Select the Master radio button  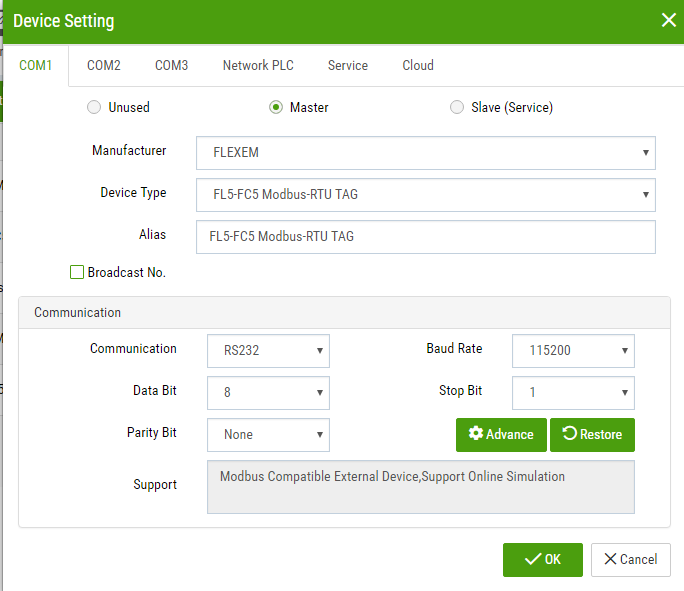pos(276,107)
